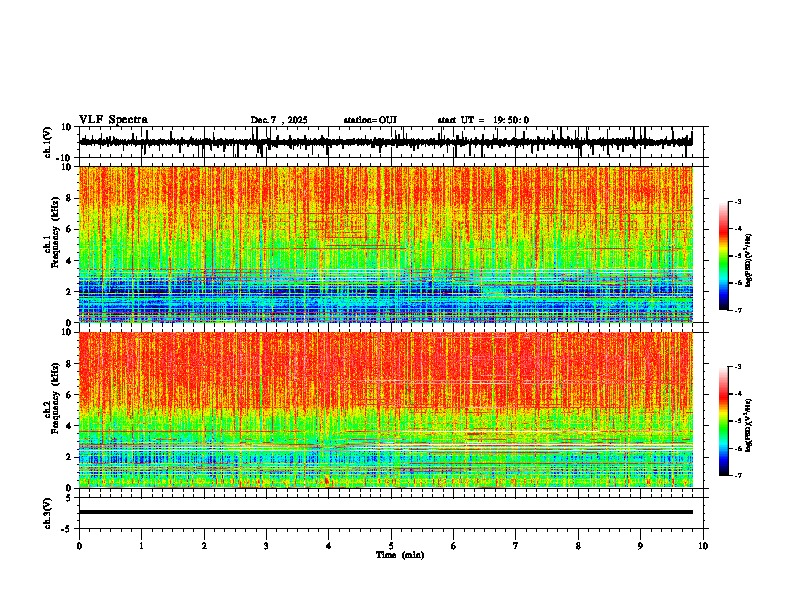Click inside the ch.2 spectrogram panel

coord(385,410)
